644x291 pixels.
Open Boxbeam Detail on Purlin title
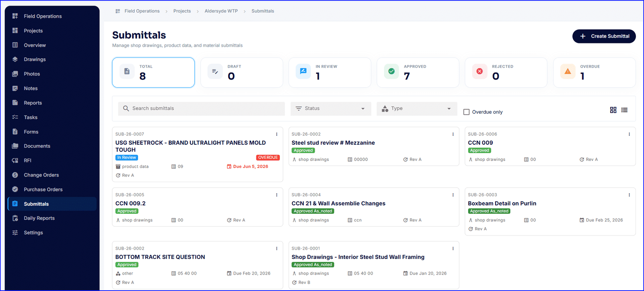click(x=502, y=203)
